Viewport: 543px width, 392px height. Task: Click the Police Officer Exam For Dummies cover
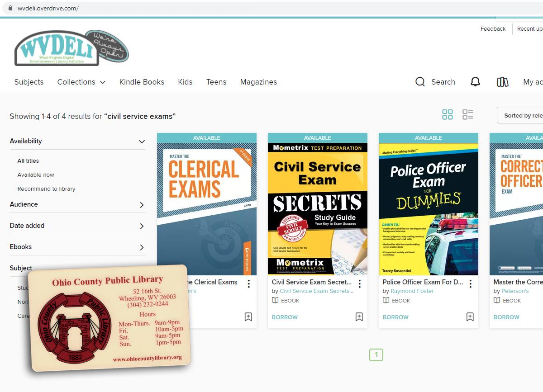429,209
